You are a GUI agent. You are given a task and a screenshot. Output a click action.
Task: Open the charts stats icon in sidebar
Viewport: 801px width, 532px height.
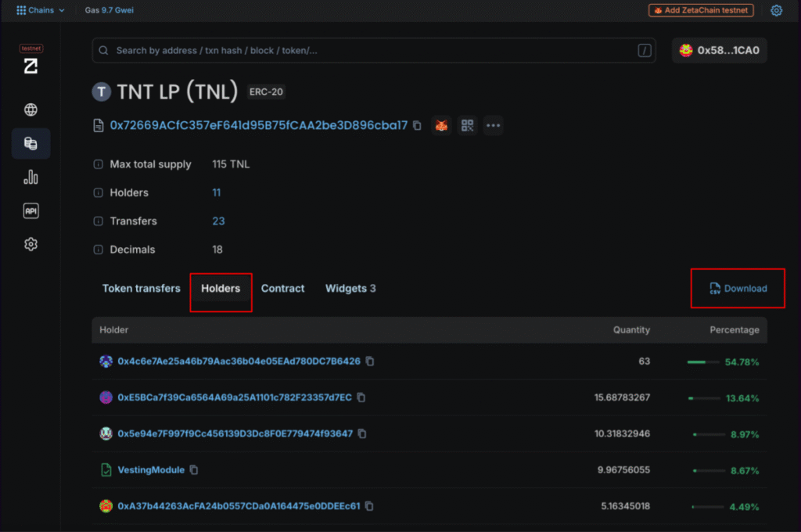tap(31, 178)
